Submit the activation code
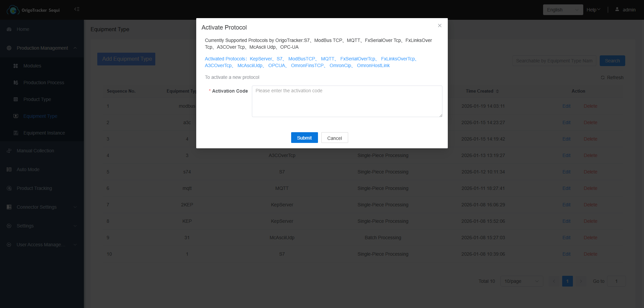 (x=304, y=138)
